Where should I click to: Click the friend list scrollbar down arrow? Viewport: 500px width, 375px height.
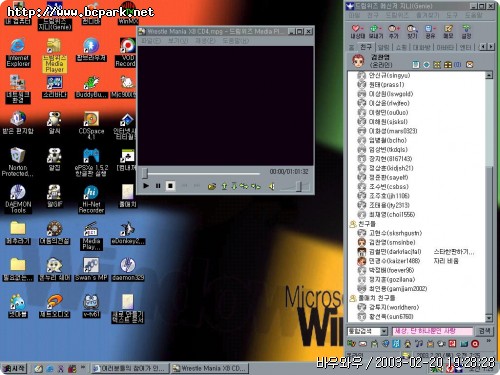coord(489,318)
